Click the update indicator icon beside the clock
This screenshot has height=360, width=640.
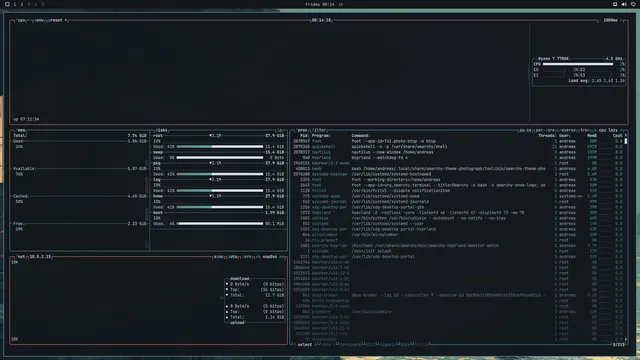pyautogui.click(x=340, y=4)
